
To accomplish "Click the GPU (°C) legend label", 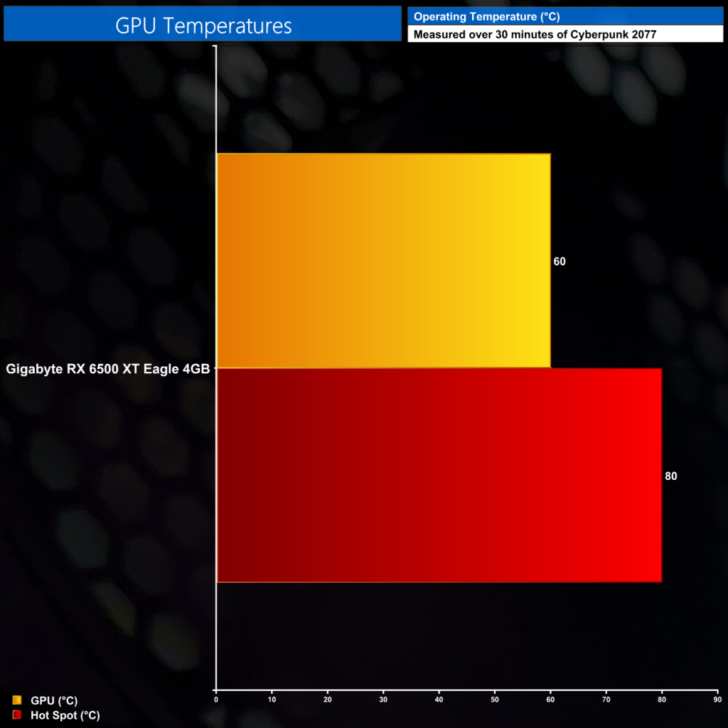I will tap(54, 700).
